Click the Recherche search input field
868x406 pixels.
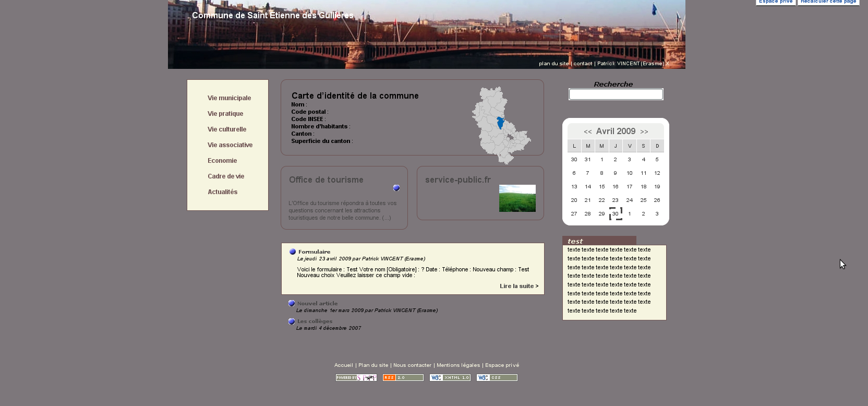click(x=616, y=94)
